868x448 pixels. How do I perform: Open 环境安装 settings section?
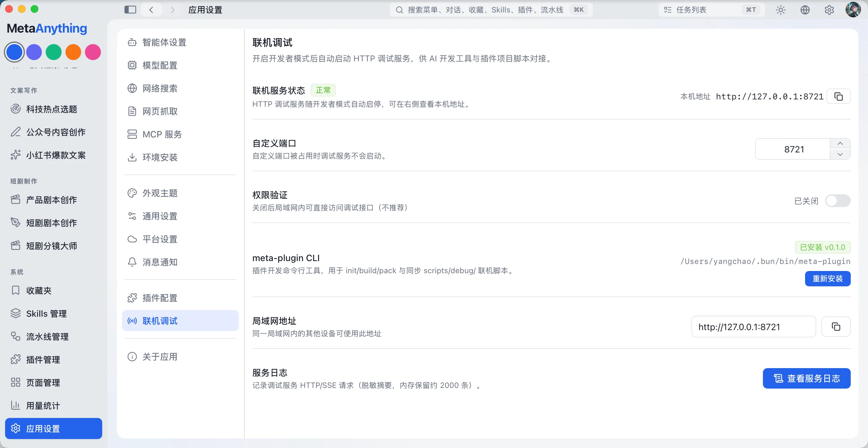180,157
